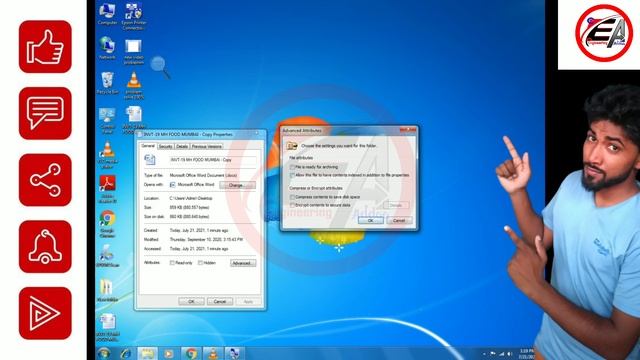The image size is (640, 360).
Task: Click OK in Advanced Attributes dialog
Action: [371, 220]
